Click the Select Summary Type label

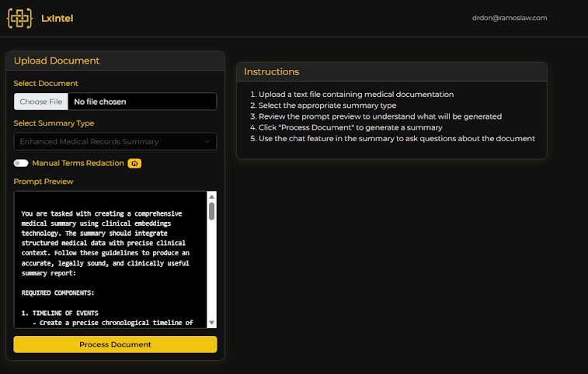(x=54, y=123)
